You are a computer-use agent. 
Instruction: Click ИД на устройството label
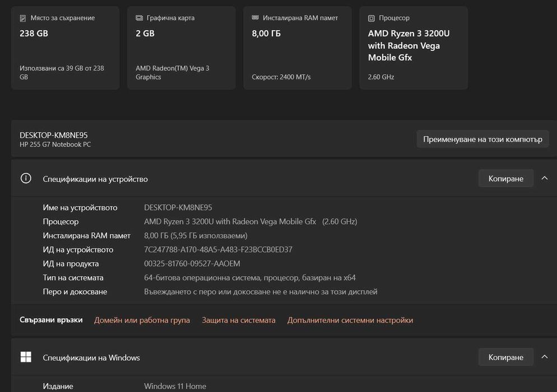point(78,250)
